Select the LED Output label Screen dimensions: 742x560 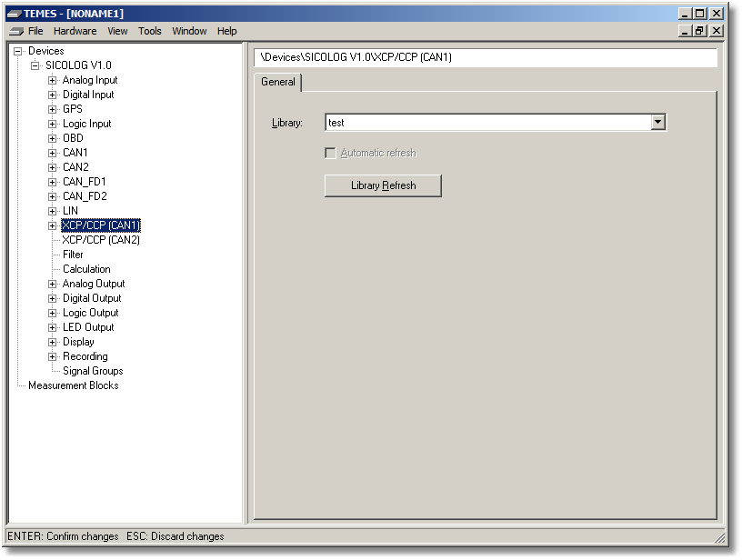(x=88, y=327)
